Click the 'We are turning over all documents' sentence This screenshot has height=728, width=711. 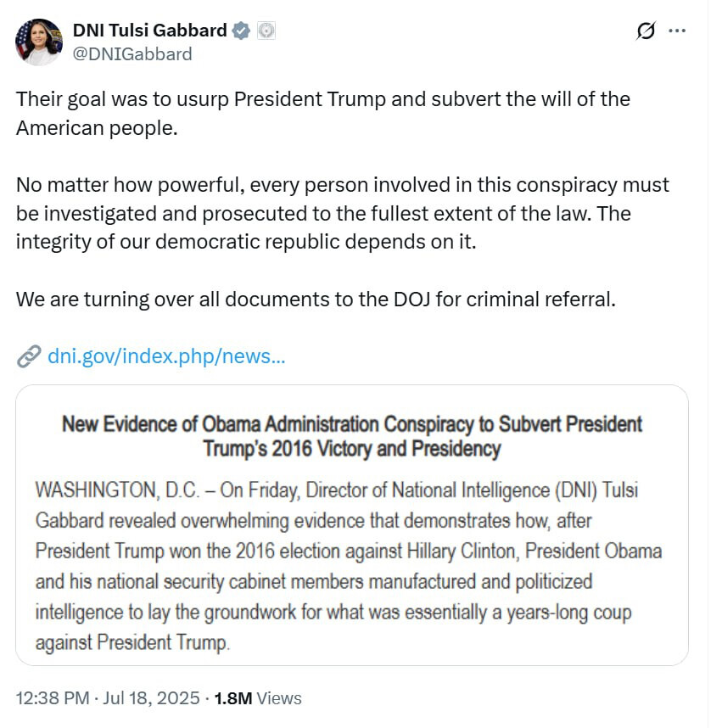(x=315, y=300)
